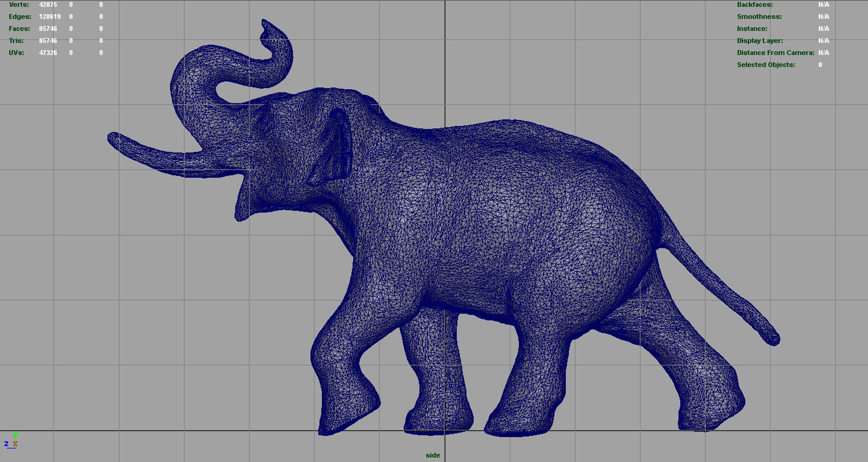The image size is (868, 462).
Task: Click the 'Tris:' heads-up label
Action: coord(16,41)
